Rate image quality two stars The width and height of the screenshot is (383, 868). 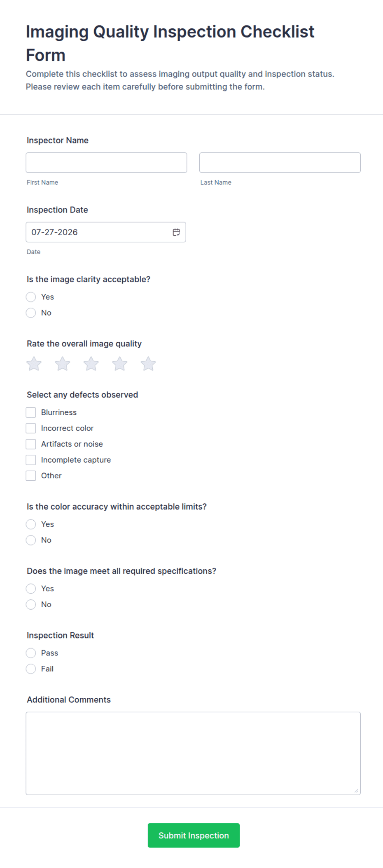coord(63,364)
